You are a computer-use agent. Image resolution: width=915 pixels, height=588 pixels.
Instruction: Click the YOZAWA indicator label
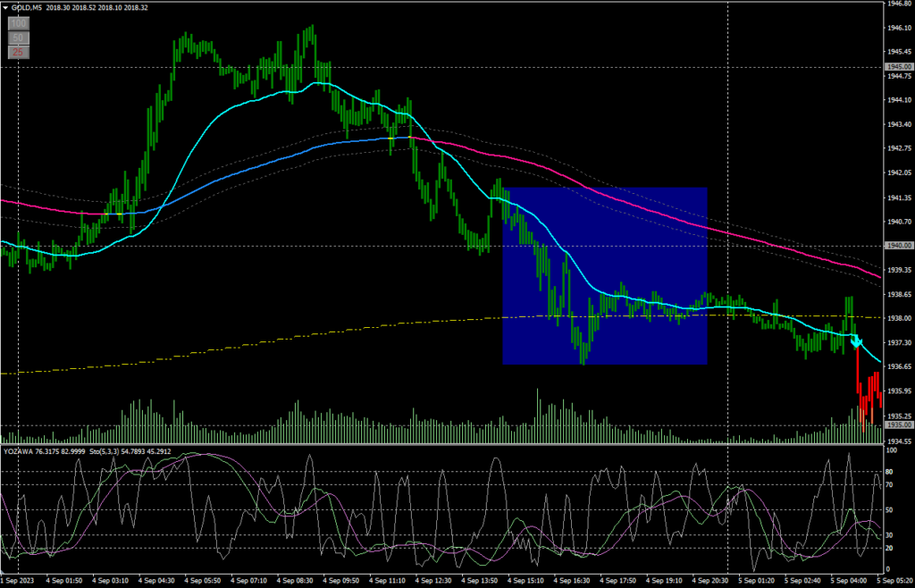tap(20, 451)
